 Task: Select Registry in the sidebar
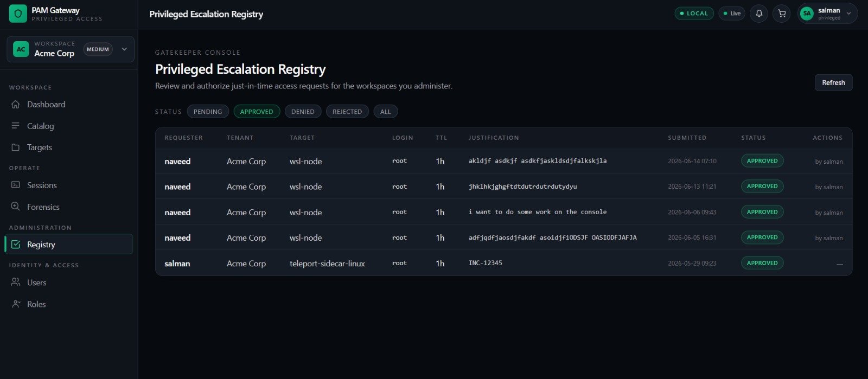coord(68,245)
